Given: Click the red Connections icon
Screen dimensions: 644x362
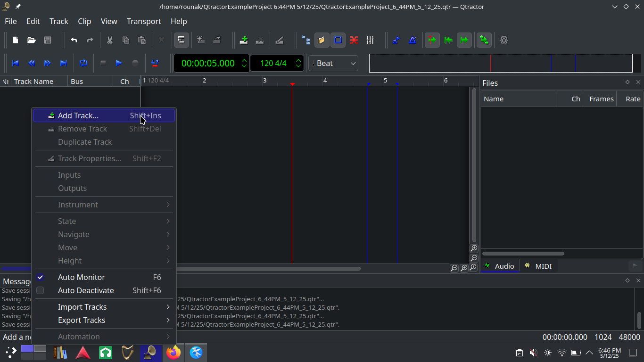Looking at the screenshot, I should point(354,40).
